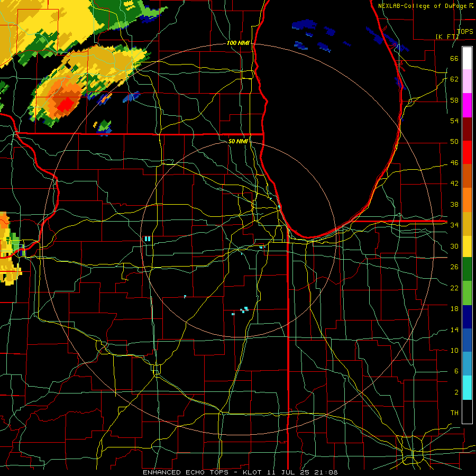Click the light orange legend swatch
The height and width of the screenshot is (476, 476).
click(x=467, y=199)
